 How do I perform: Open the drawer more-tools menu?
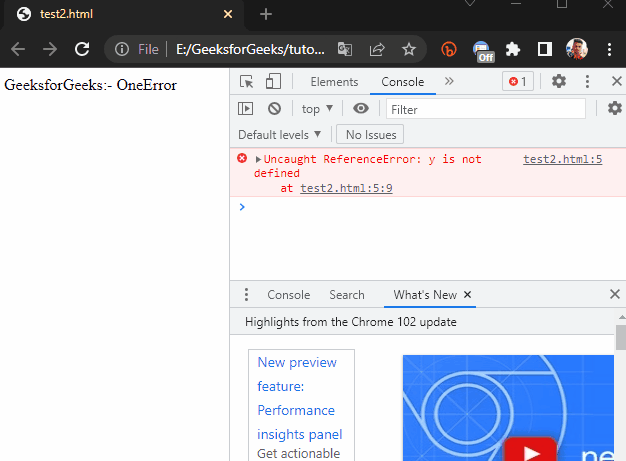point(246,295)
